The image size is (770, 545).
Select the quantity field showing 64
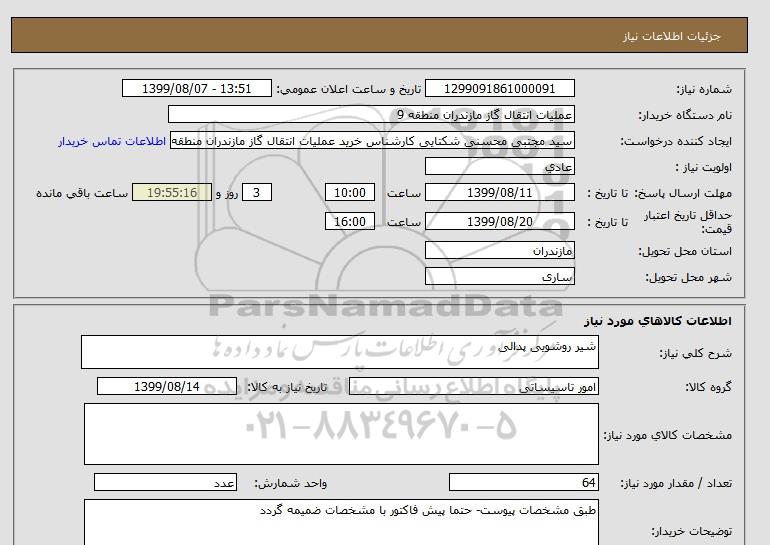click(x=523, y=483)
